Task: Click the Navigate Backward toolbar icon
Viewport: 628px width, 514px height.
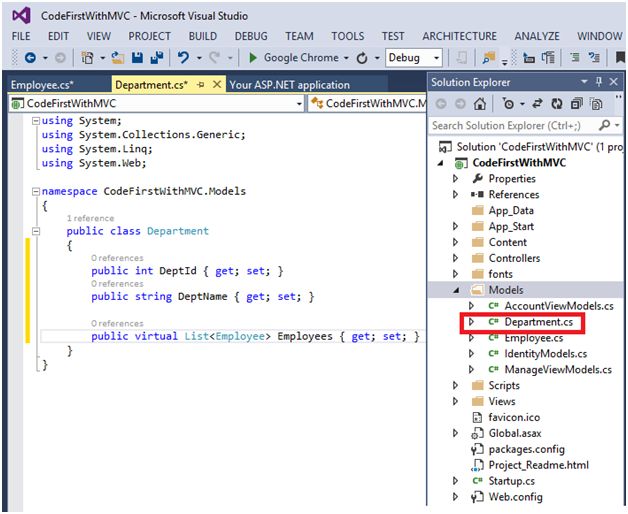Action: [x=30, y=58]
